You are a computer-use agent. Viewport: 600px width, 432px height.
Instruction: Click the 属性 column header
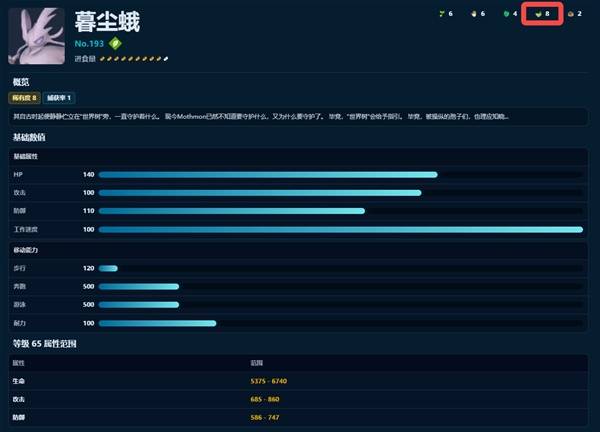click(18, 363)
